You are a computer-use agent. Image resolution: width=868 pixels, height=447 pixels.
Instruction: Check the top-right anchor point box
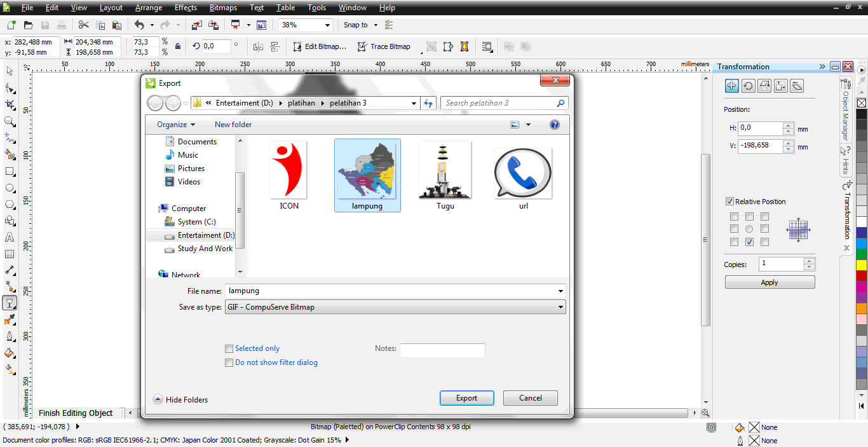(x=764, y=217)
